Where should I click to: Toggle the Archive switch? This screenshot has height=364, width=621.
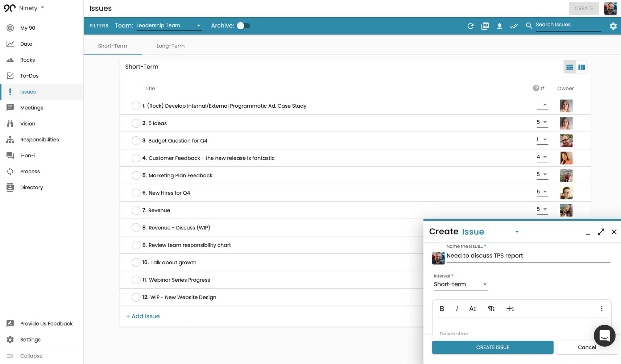click(243, 26)
